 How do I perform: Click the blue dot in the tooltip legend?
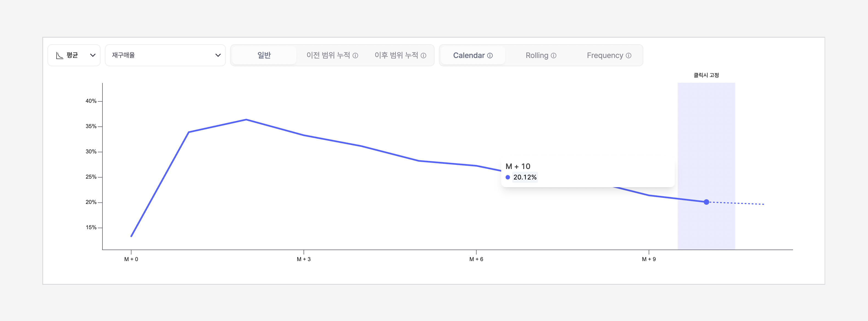(508, 177)
